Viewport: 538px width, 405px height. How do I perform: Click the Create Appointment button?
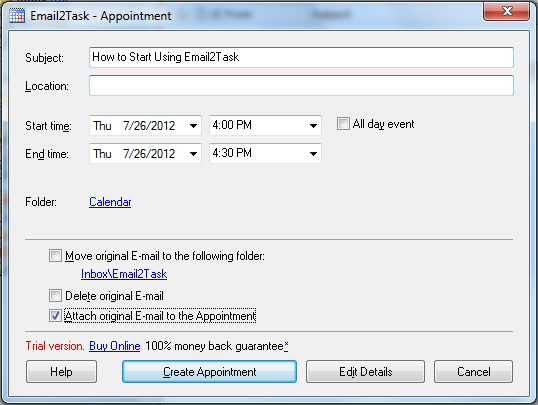tap(209, 372)
